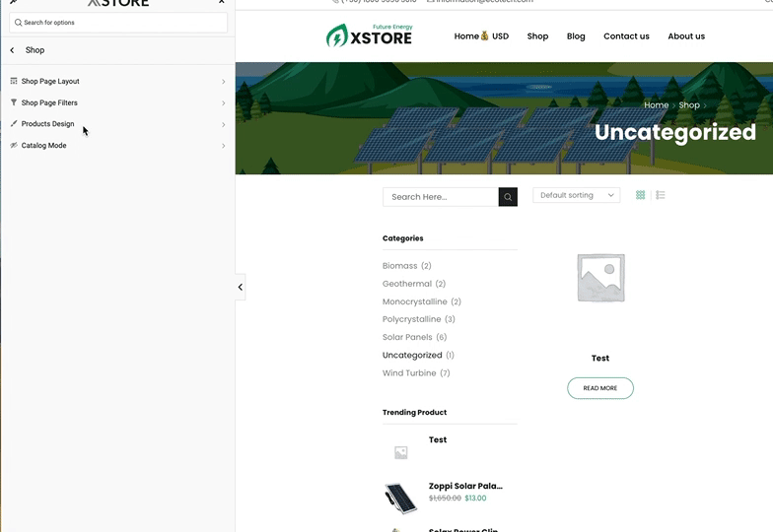
Task: Select Solar Panels category
Action: [x=407, y=337]
